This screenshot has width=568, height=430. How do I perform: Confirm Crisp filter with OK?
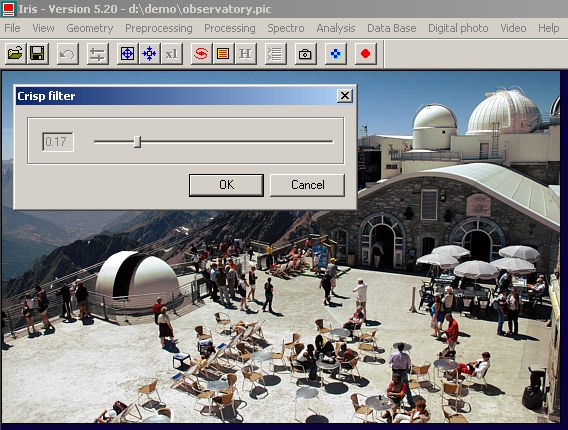(226, 185)
